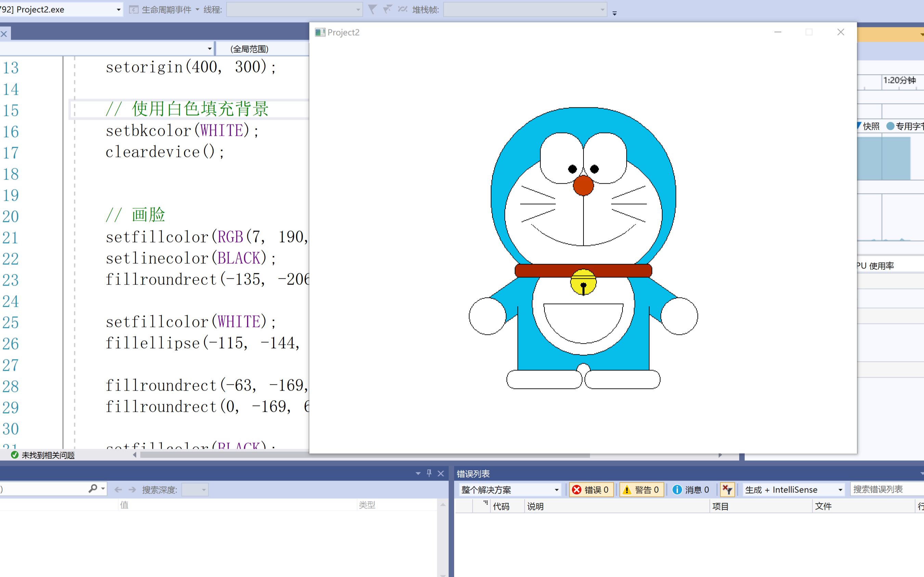Click the CPU 使用率 graph label

[x=875, y=266]
